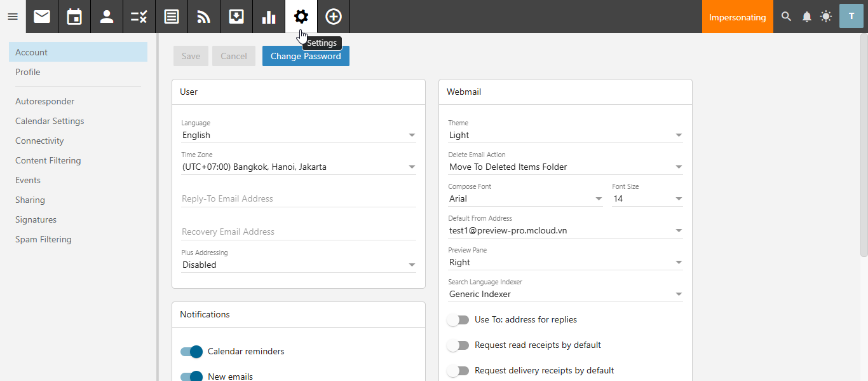Open the Theme dropdown
Viewport: 868px width, 381px height.
(x=566, y=135)
